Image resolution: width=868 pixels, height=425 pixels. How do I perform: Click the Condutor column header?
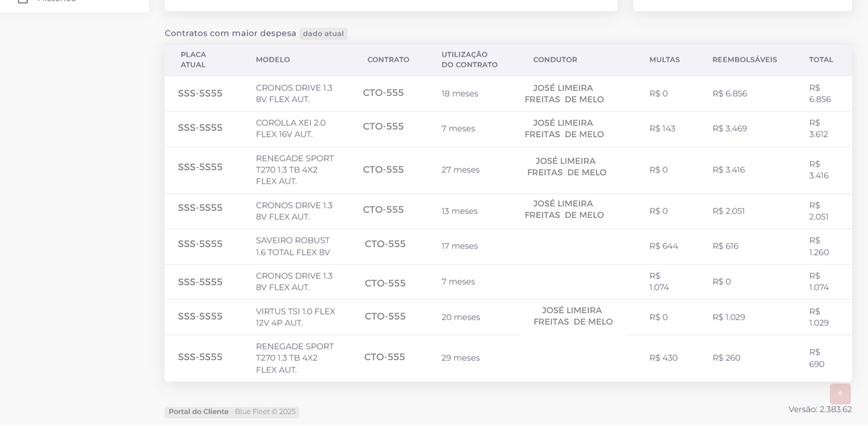(555, 60)
